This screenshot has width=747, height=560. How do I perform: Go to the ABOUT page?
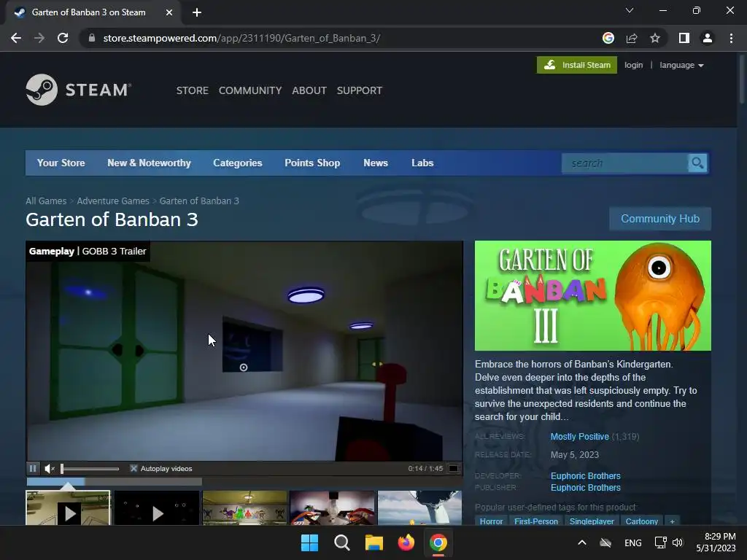[x=309, y=90]
